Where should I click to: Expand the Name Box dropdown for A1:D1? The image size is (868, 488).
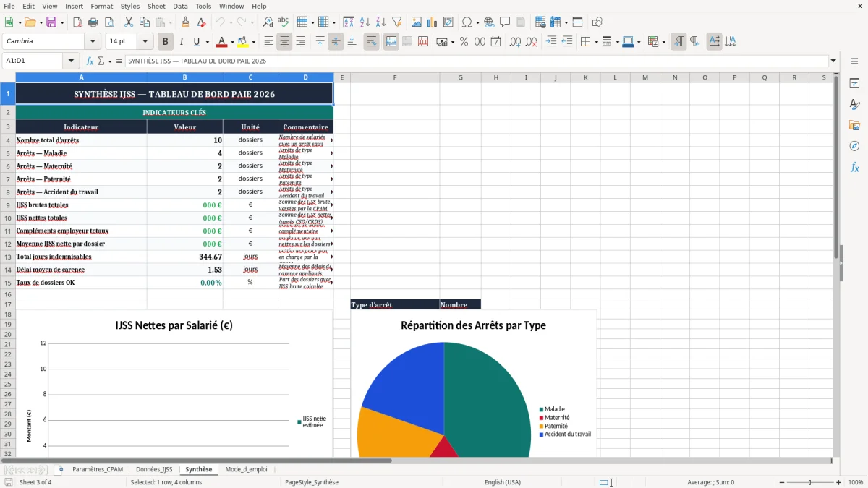(x=71, y=61)
